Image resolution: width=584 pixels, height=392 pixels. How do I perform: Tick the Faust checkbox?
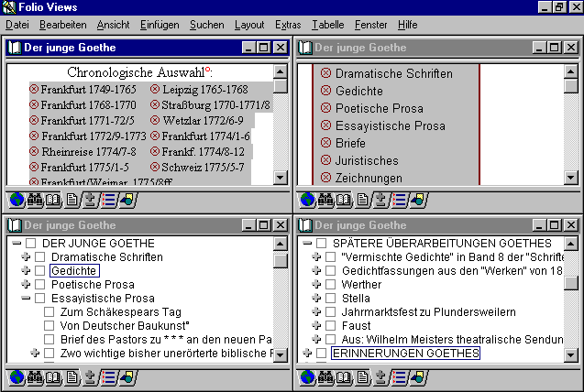330,325
